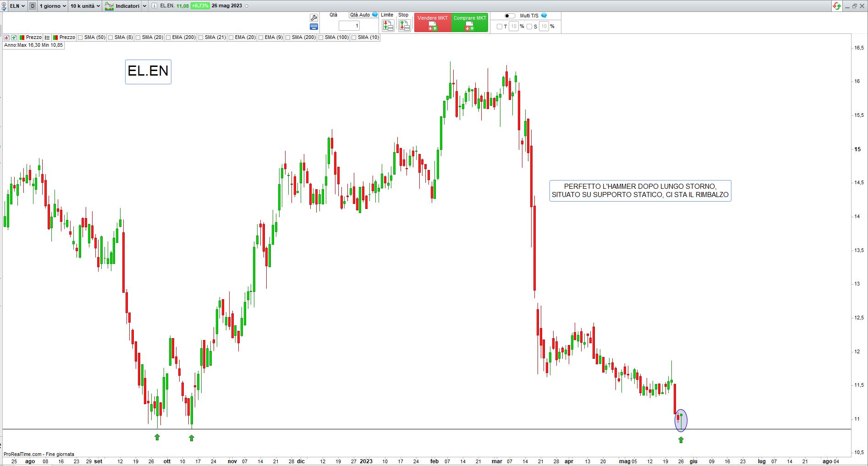Open the '1 giorno' timeframe dropdown
The width and height of the screenshot is (868, 466).
click(x=53, y=6)
